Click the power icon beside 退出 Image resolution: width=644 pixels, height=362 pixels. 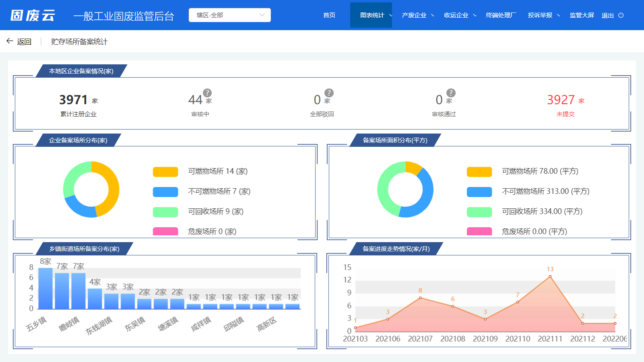(x=621, y=15)
